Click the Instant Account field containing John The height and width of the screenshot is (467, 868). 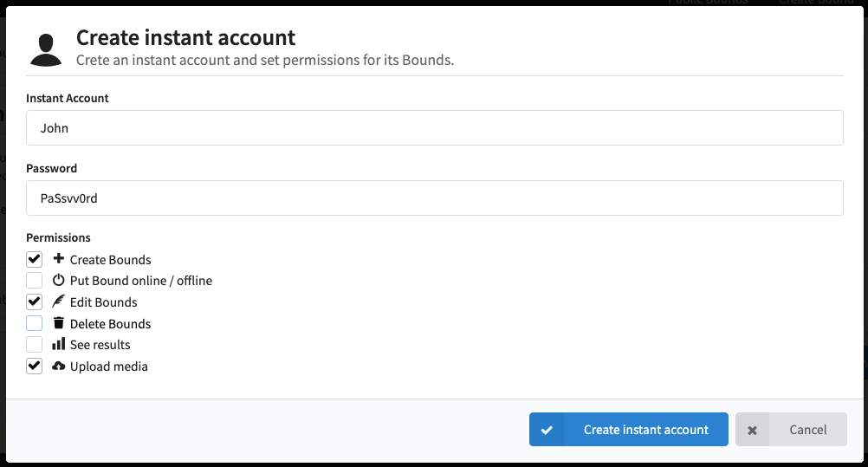(x=434, y=128)
